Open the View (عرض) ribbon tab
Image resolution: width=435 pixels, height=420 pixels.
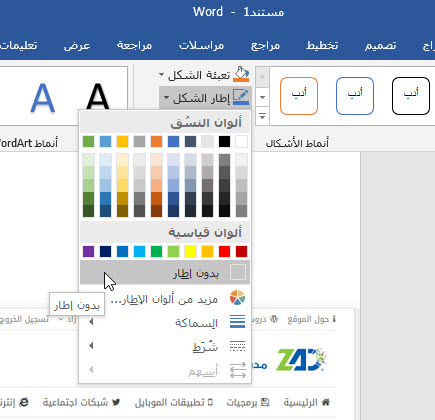(77, 45)
